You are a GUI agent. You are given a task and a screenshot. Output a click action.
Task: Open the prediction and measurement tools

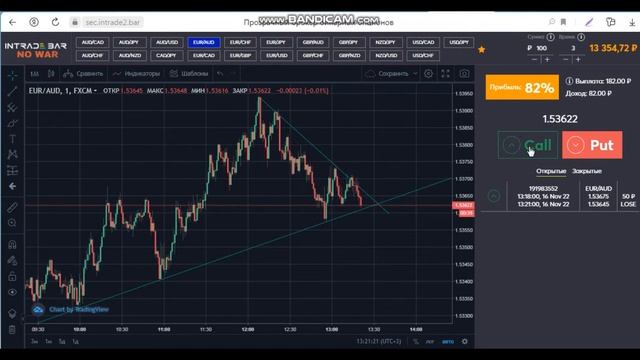pyautogui.click(x=13, y=170)
